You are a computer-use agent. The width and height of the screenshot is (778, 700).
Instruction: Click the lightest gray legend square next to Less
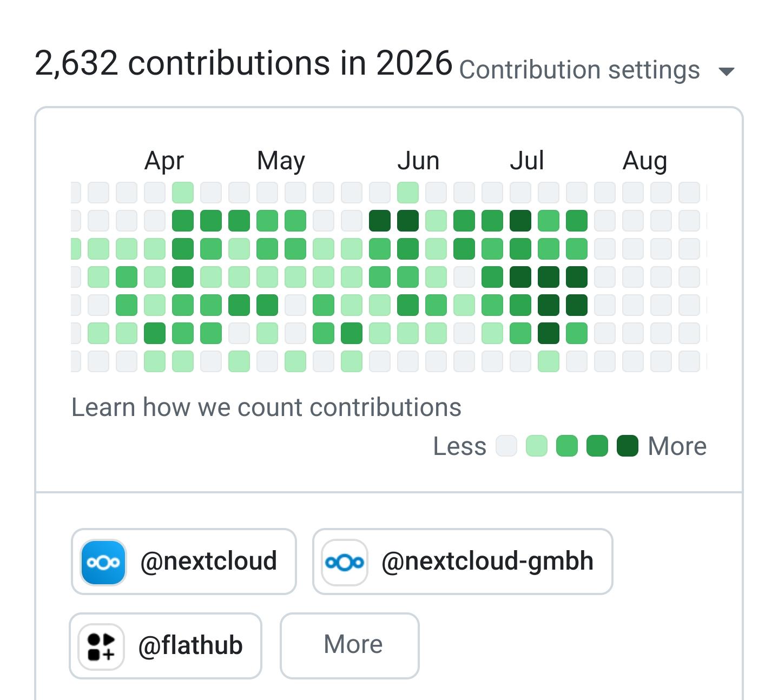pyautogui.click(x=506, y=446)
